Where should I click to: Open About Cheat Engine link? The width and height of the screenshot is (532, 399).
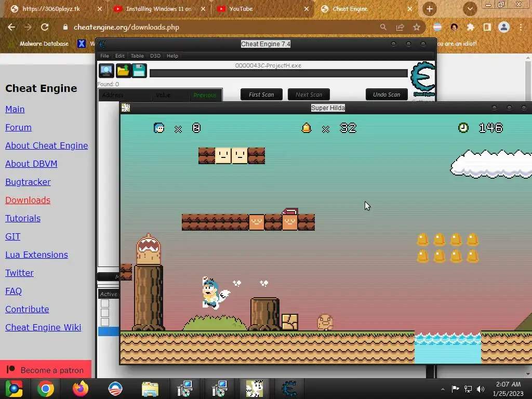coord(46,145)
